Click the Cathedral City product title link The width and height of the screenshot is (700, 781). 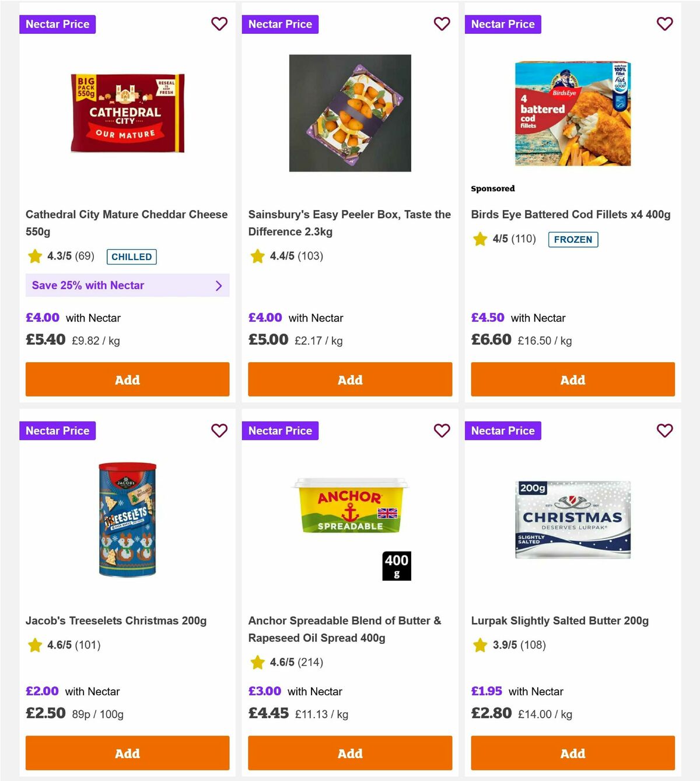[126, 223]
